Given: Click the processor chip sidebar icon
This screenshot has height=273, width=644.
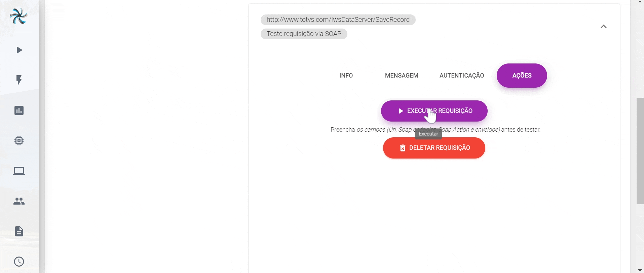Looking at the screenshot, I should pyautogui.click(x=19, y=141).
